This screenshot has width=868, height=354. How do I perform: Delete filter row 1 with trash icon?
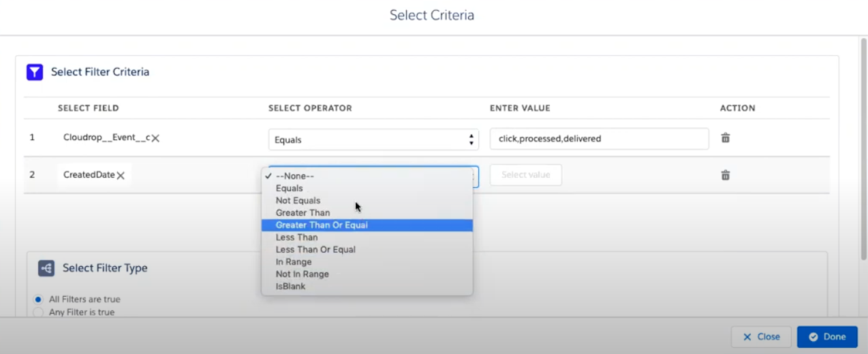coord(726,138)
